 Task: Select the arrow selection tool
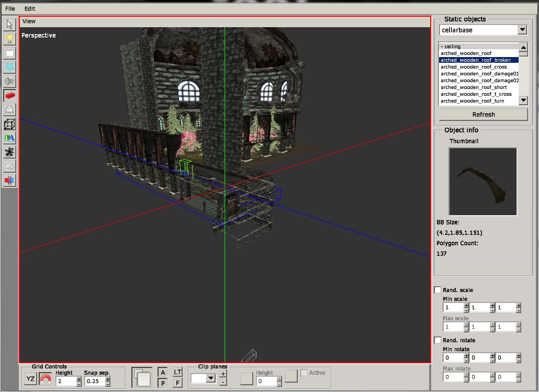[x=9, y=25]
